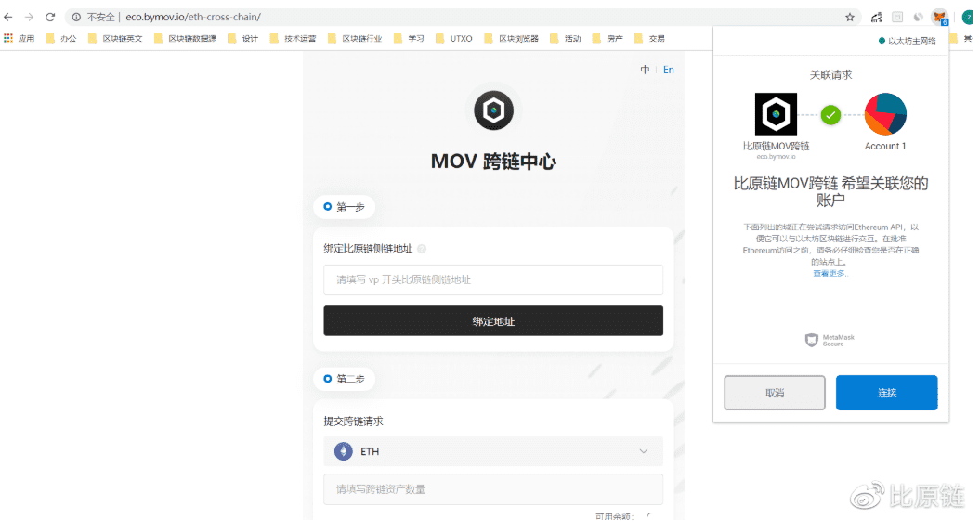This screenshot has width=980, height=532.
Task: Open the 区块链数据源 bookmark folder
Action: [x=185, y=39]
